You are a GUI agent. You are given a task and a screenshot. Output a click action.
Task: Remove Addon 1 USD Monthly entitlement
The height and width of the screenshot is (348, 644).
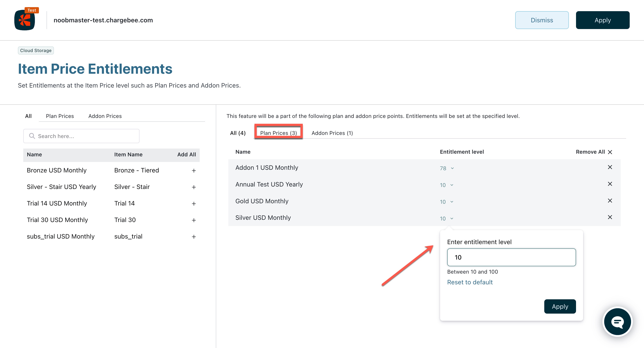pos(610,167)
